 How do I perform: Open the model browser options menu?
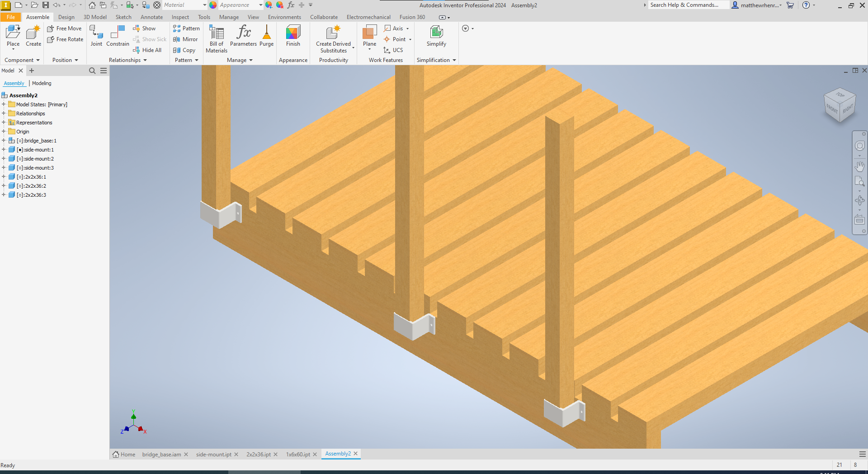[104, 71]
